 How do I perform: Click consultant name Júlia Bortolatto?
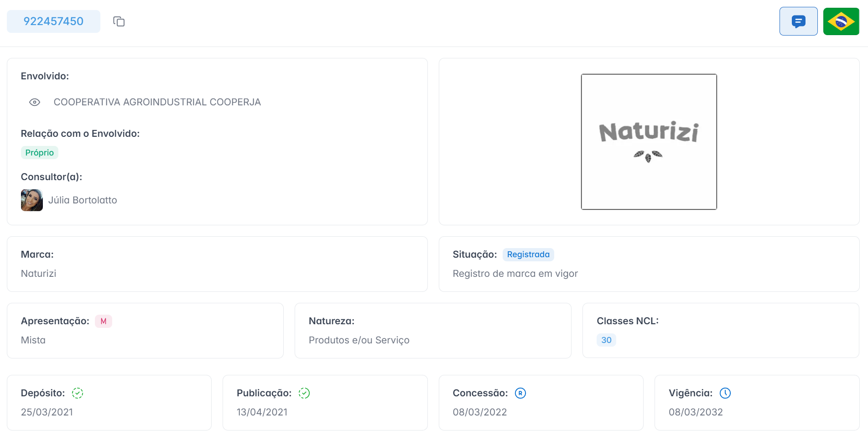point(83,200)
